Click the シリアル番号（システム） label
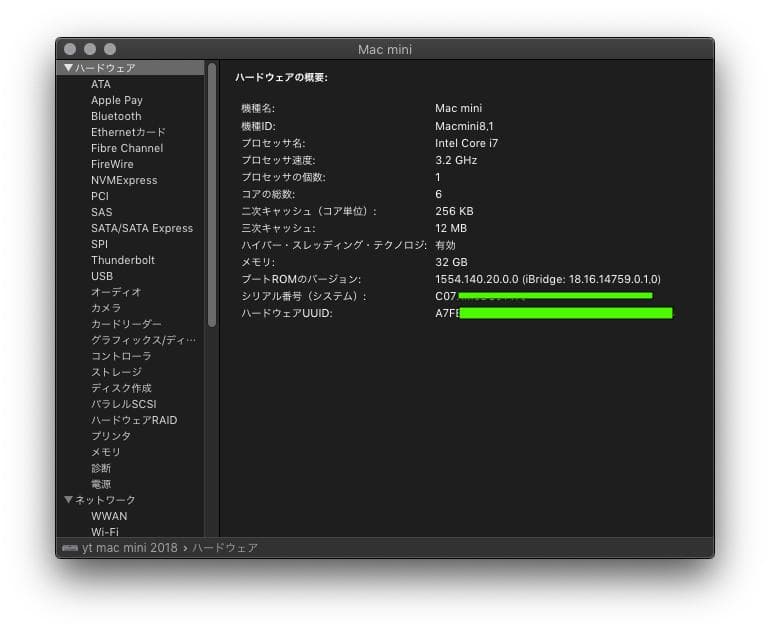 (303, 296)
